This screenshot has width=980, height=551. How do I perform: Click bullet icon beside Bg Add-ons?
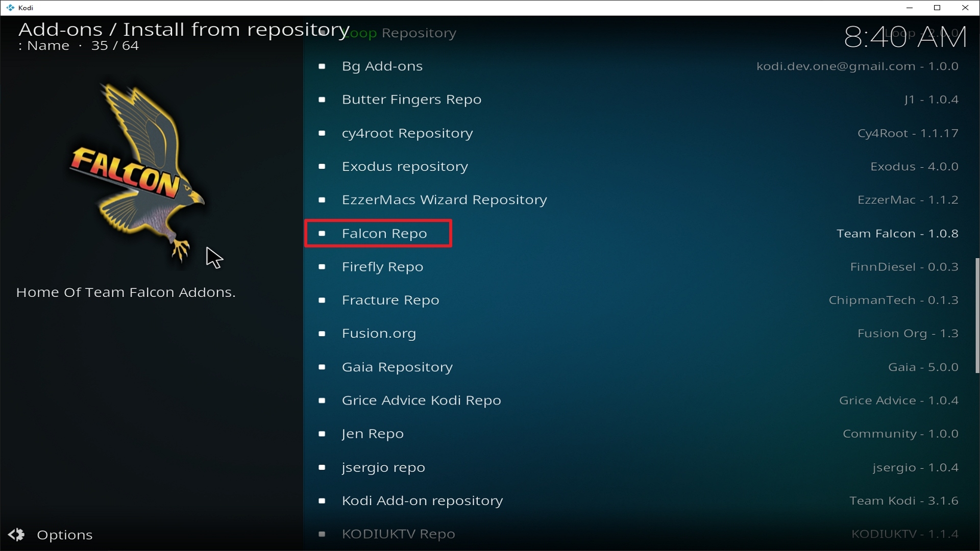pos(322,66)
